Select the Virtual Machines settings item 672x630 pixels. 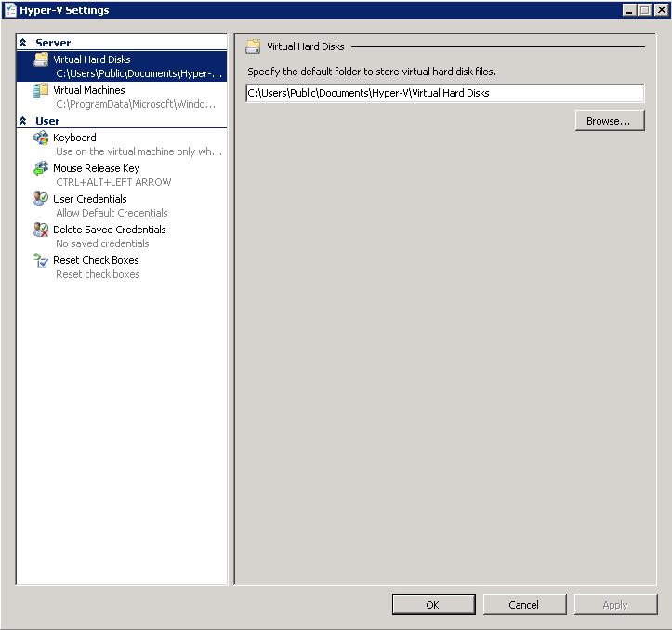coord(89,90)
